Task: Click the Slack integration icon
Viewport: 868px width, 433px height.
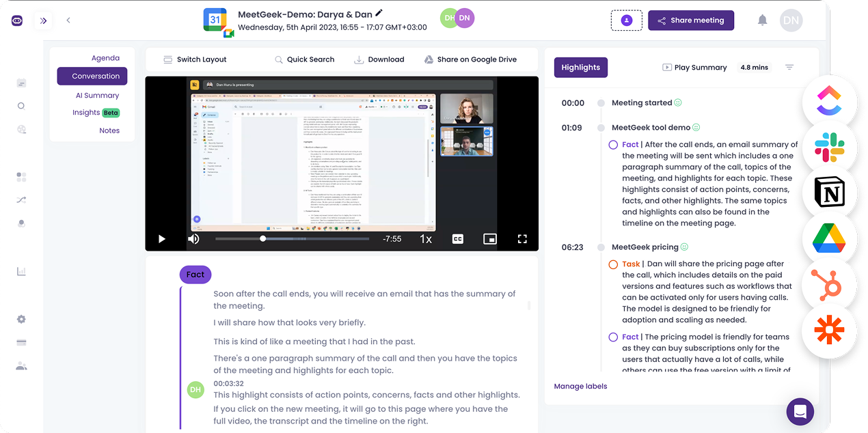Action: (829, 147)
